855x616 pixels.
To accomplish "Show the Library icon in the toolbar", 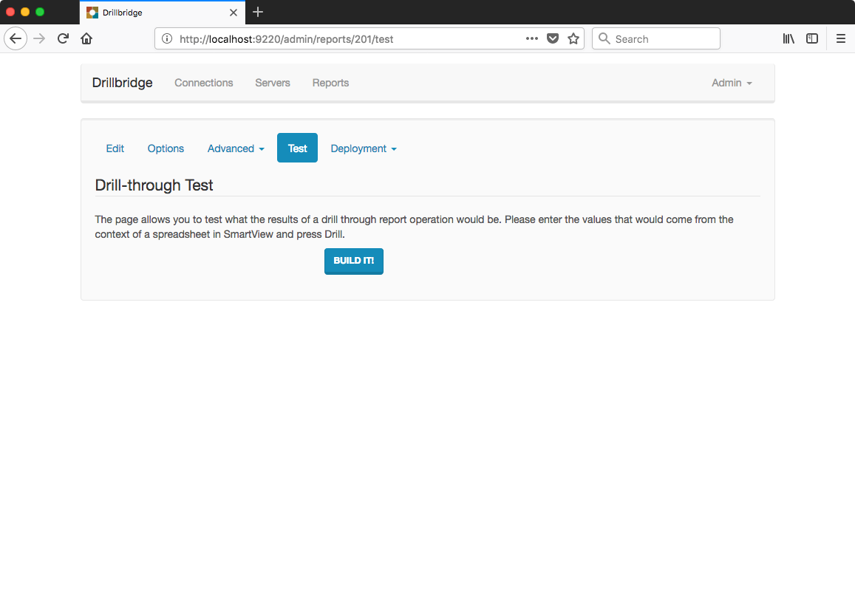I will pos(788,38).
